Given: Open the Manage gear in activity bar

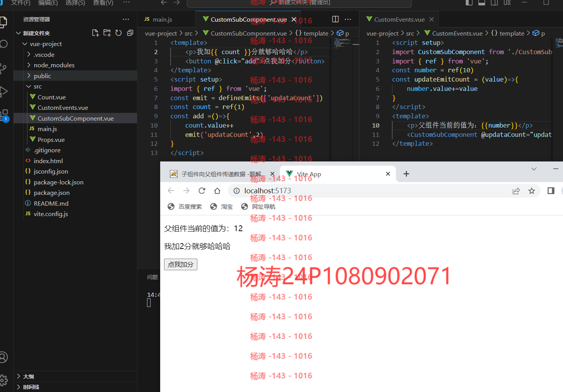Looking at the screenshot, I should tap(3, 380).
